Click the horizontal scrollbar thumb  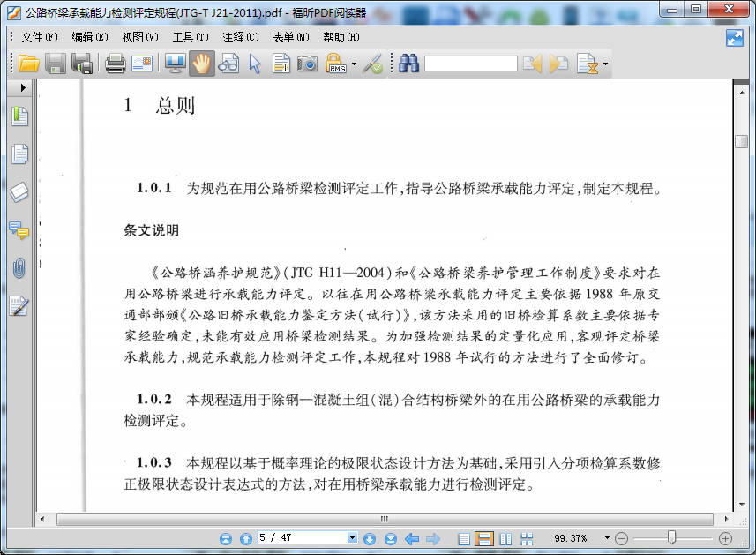click(x=385, y=520)
